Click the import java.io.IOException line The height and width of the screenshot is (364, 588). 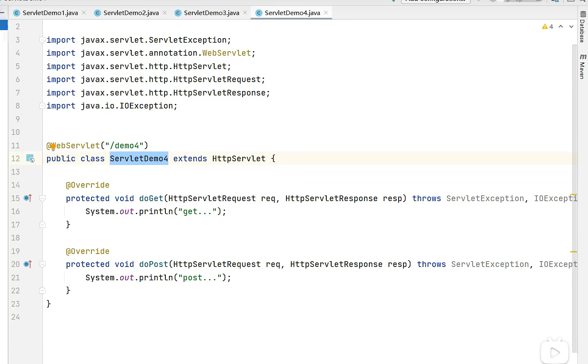coord(112,106)
